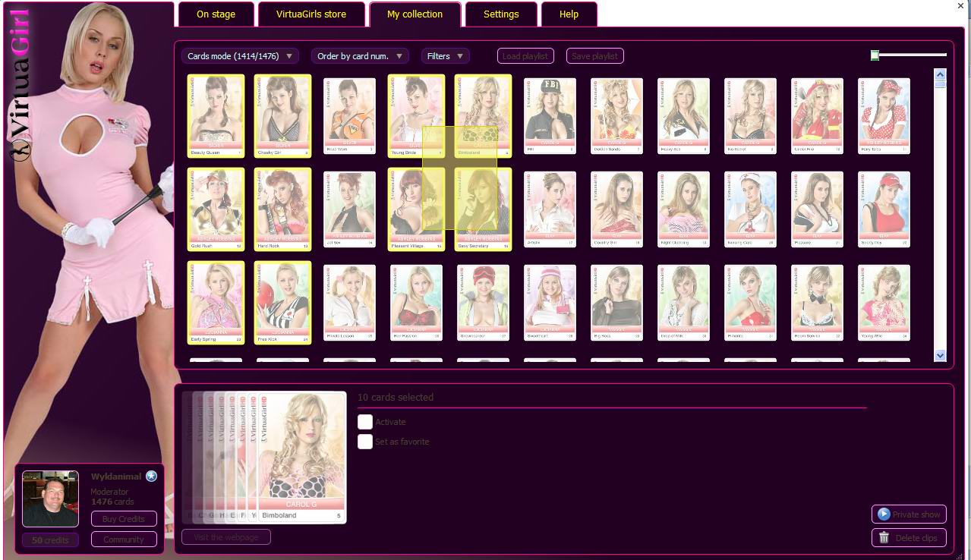971x560 pixels.
Task: Enable the Activate checkbox
Action: pyautogui.click(x=365, y=422)
